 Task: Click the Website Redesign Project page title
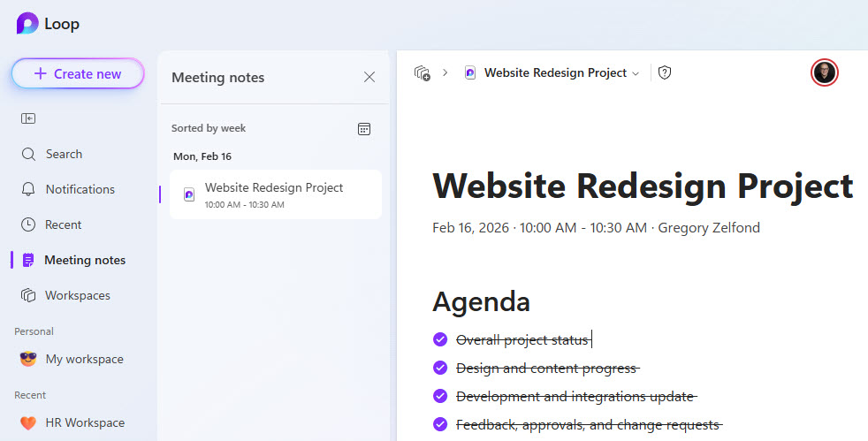[643, 186]
